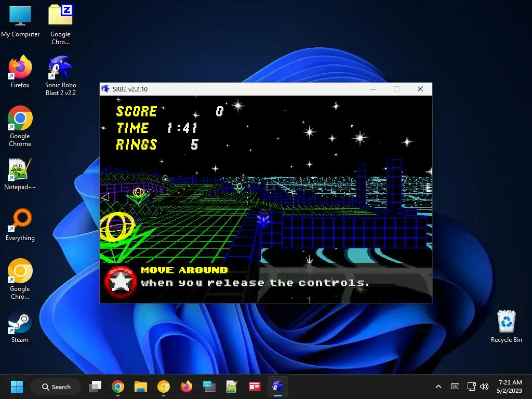Select the Sonic Robo Blast 2 desktop shortcut
This screenshot has height=399, width=532.
click(x=60, y=76)
